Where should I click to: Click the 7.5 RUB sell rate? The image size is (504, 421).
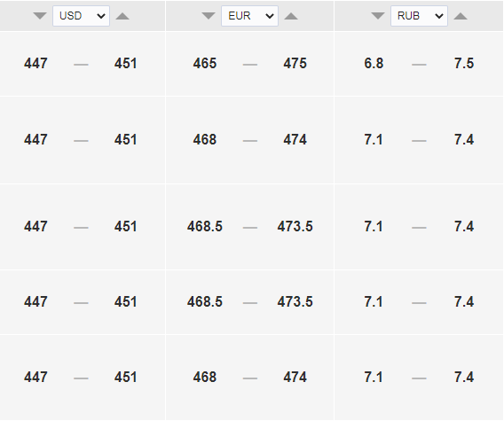pos(464,63)
